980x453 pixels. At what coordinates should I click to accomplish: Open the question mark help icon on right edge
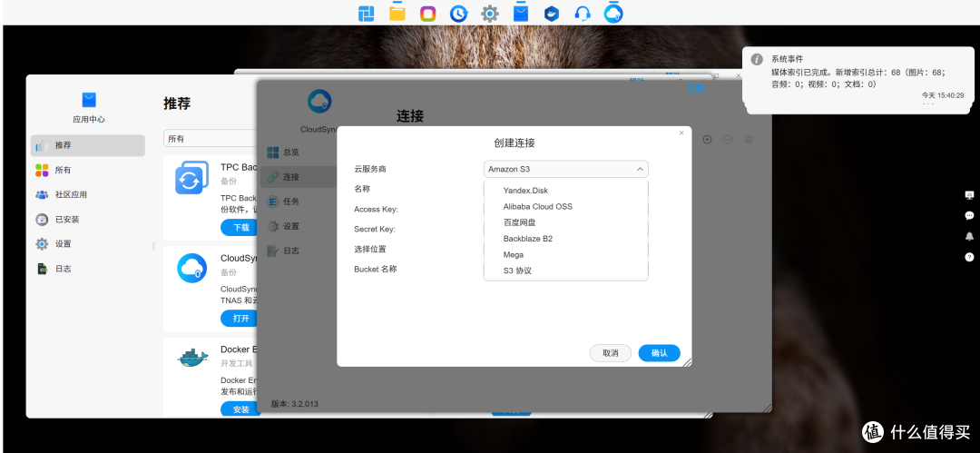pos(969,257)
